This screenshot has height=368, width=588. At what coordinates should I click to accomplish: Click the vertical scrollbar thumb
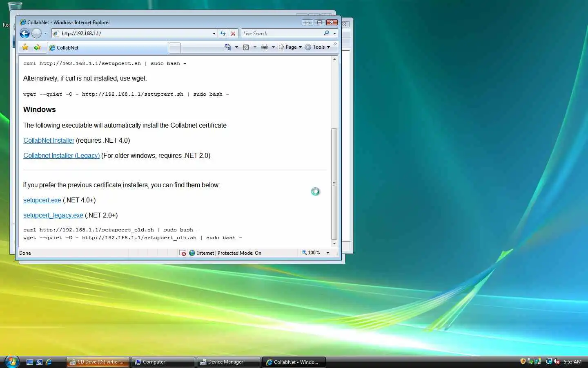point(334,184)
